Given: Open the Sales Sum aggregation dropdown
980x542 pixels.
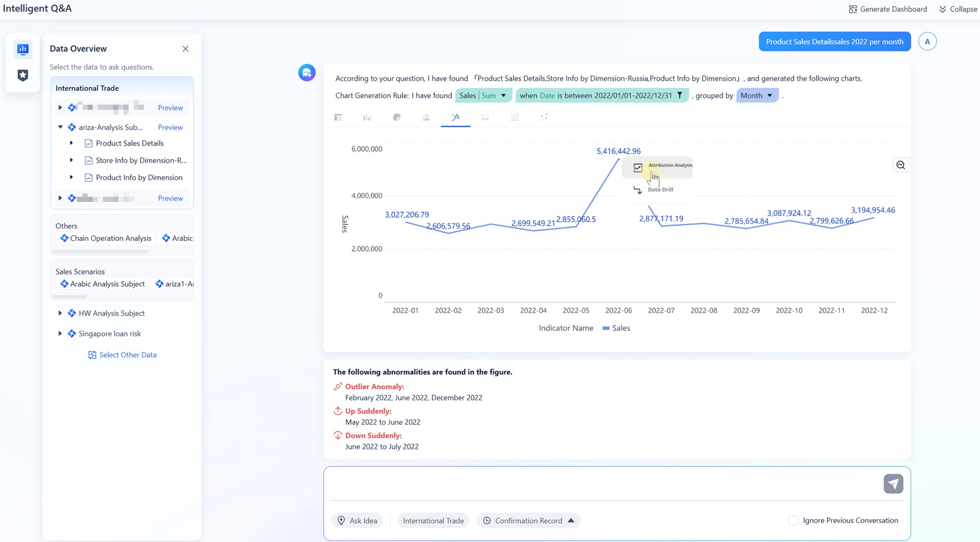Looking at the screenshot, I should click(503, 96).
